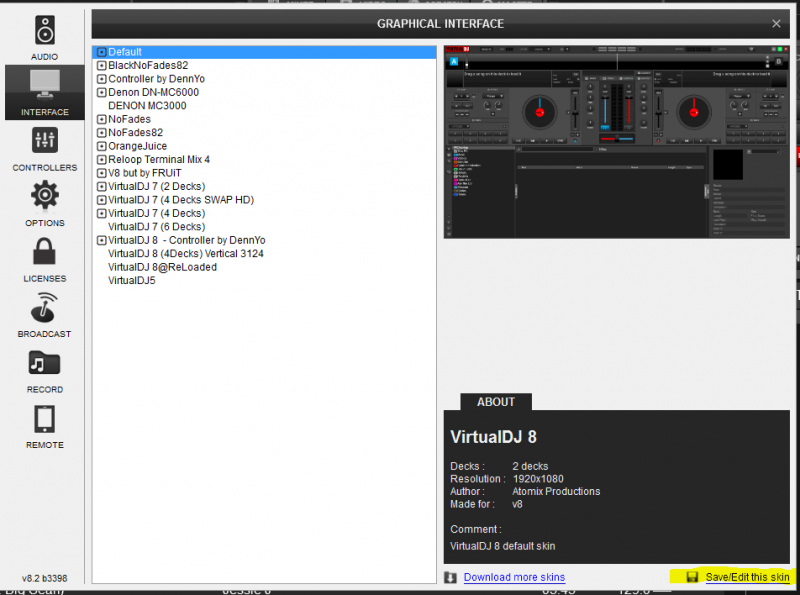Image resolution: width=800 pixels, height=595 pixels.
Task: Select BlackNoFades82 skin name
Action: (148, 65)
